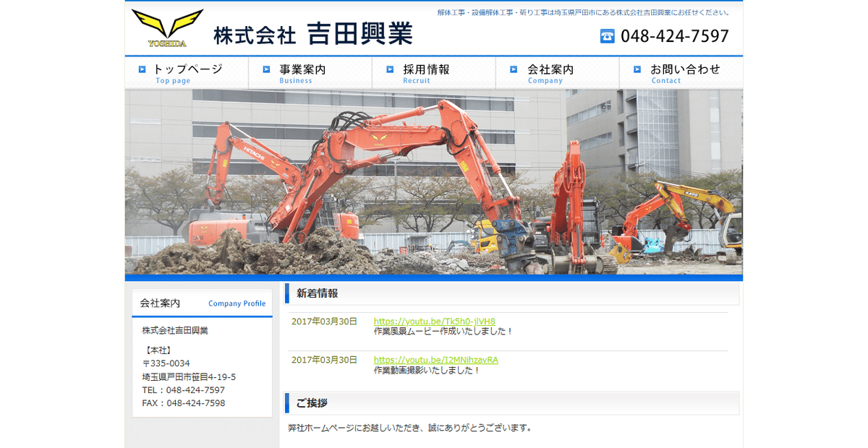Click the arrow icon beside 会社案内

512,70
